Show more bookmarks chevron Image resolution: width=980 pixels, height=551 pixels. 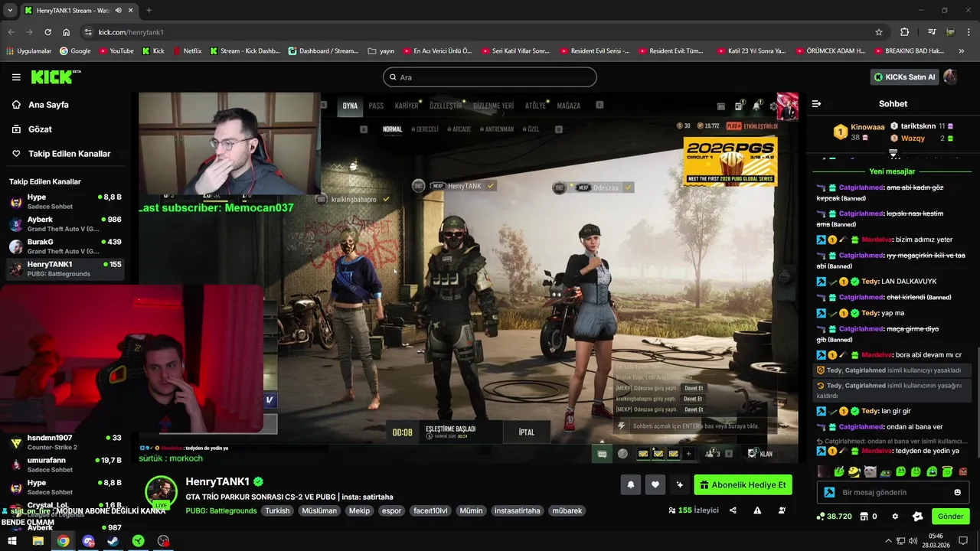(962, 51)
